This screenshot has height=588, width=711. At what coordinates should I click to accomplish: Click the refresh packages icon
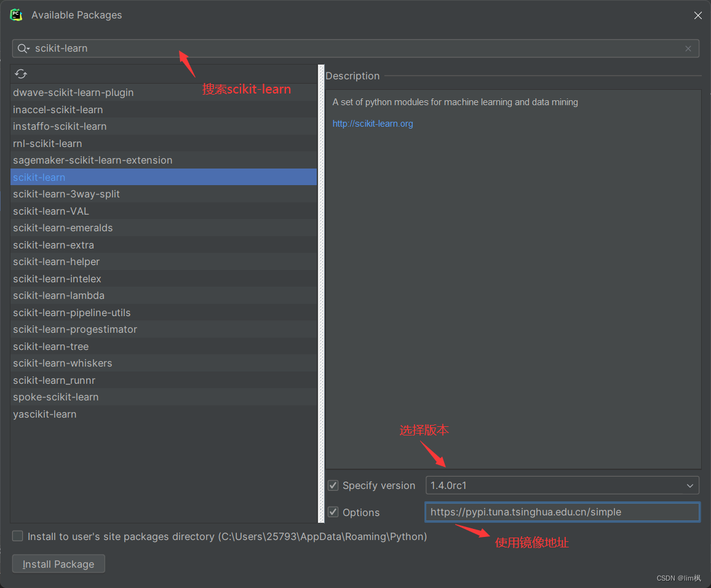pos(20,73)
